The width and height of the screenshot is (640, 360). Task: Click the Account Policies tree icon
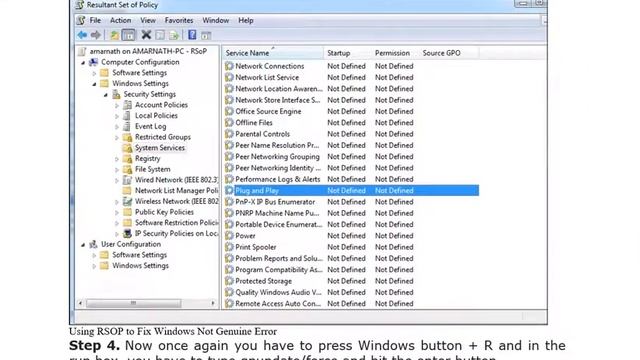click(x=127, y=105)
